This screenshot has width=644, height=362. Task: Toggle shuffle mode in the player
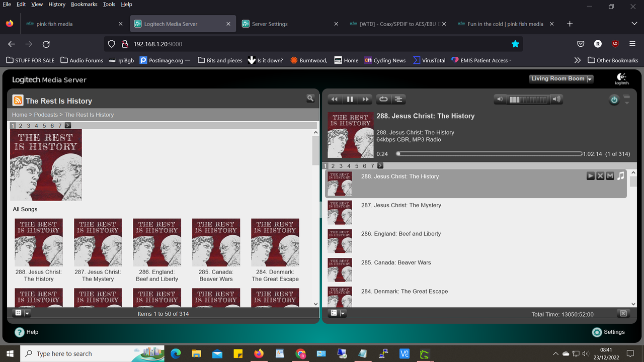[398, 100]
